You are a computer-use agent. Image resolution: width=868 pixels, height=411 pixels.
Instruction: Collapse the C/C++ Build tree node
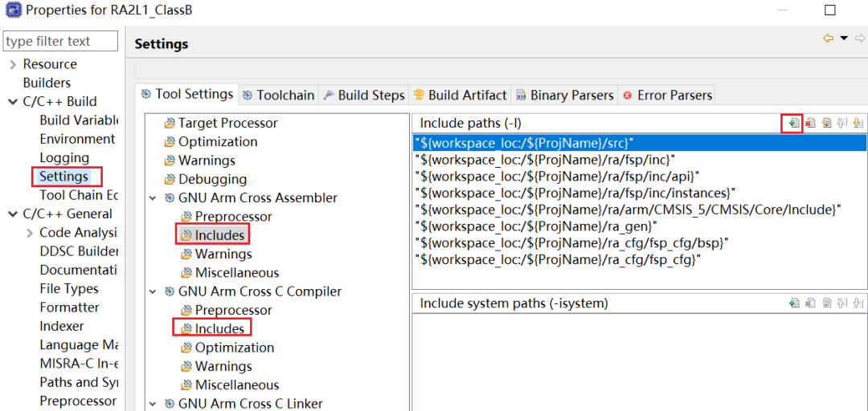point(12,102)
